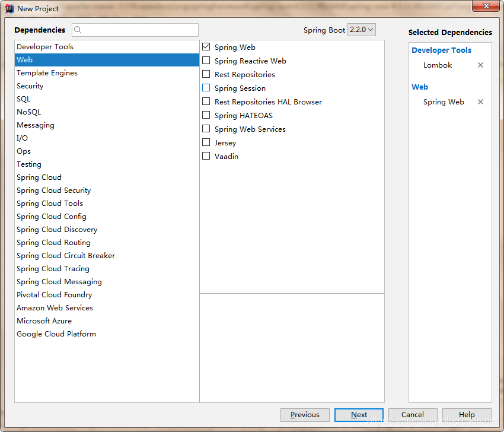Image resolution: width=504 pixels, height=432 pixels.
Task: Close the New Project window
Action: [486, 6]
